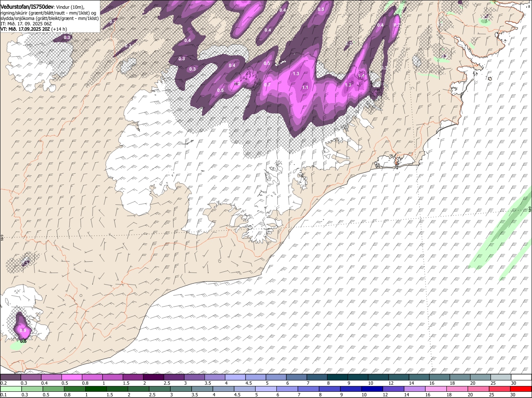Screen dimensions: 532x398
Task: Click the 1.1 snowfall value on the map
Action: point(305,87)
